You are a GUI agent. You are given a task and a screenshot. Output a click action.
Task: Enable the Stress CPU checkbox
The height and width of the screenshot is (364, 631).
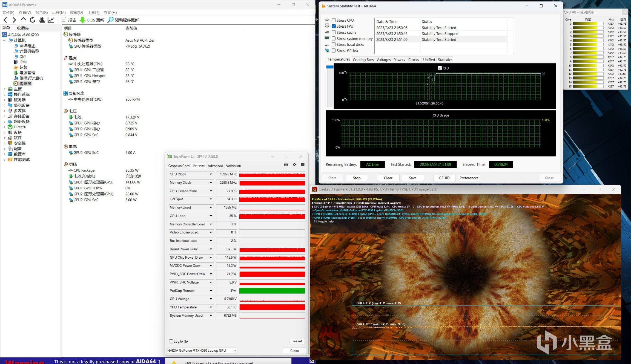(334, 20)
